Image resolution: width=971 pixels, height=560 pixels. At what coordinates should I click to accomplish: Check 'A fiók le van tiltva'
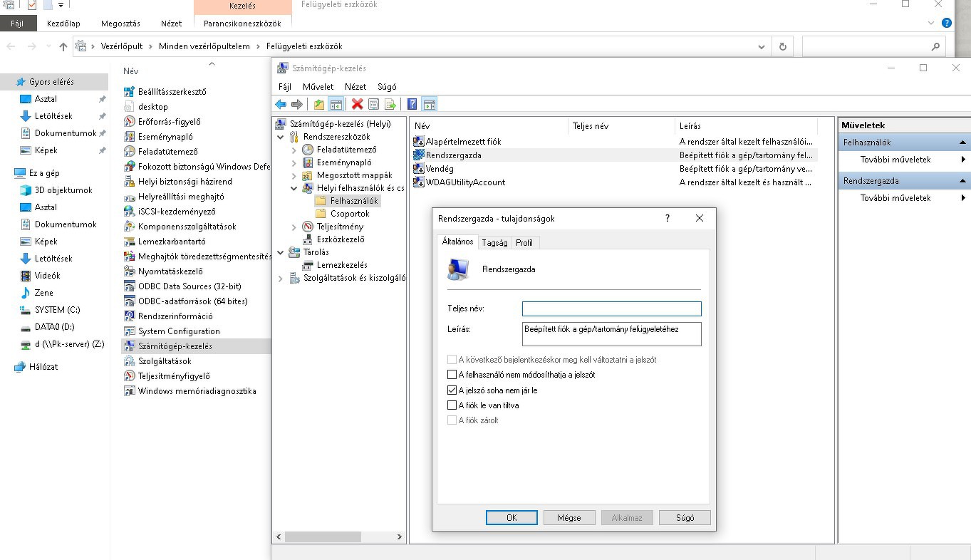click(452, 405)
